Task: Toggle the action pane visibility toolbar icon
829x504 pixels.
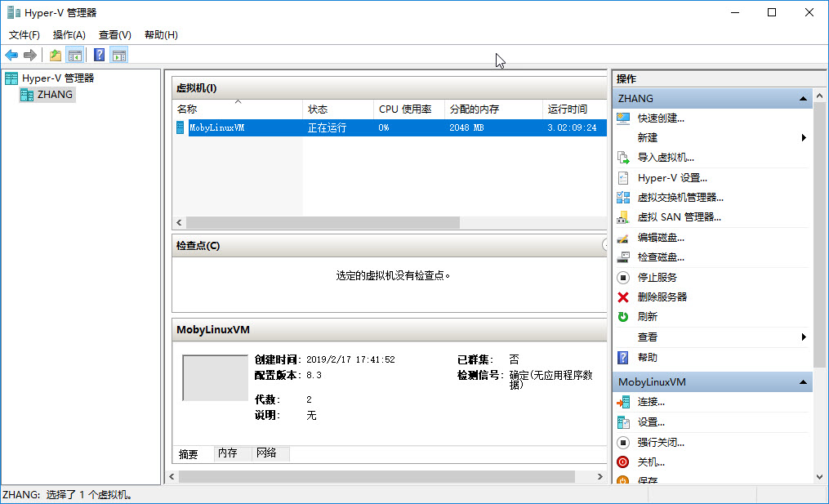Action: (119, 55)
